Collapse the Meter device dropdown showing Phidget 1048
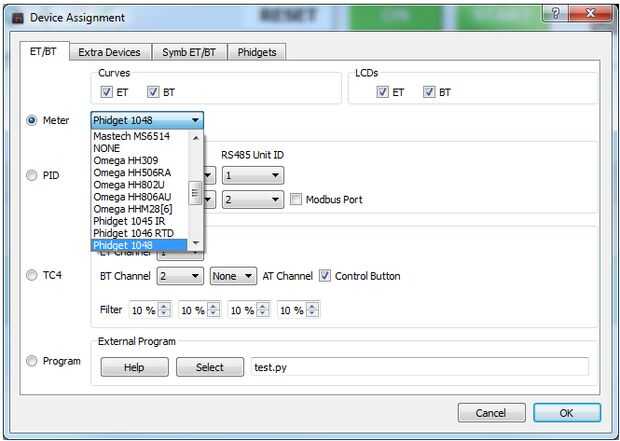Screen dimensions: 620x441 tap(147, 120)
